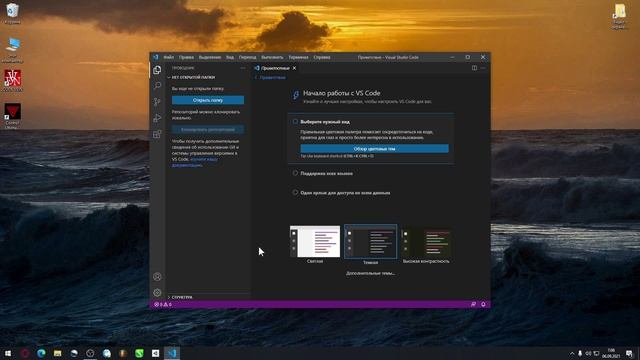The width and height of the screenshot is (640, 360).
Task: Click the taskbar clock and date
Action: click(x=611, y=353)
